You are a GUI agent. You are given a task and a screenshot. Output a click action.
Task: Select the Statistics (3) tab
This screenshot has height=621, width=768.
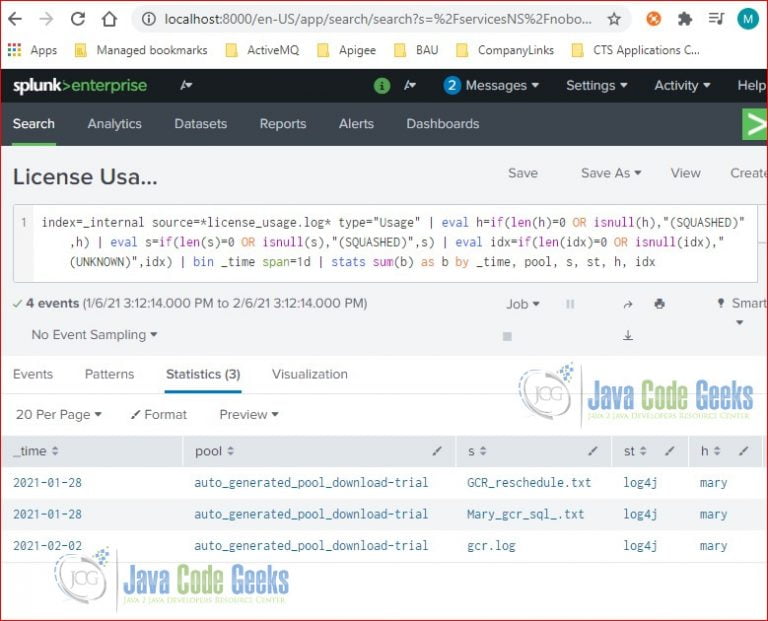(x=203, y=374)
